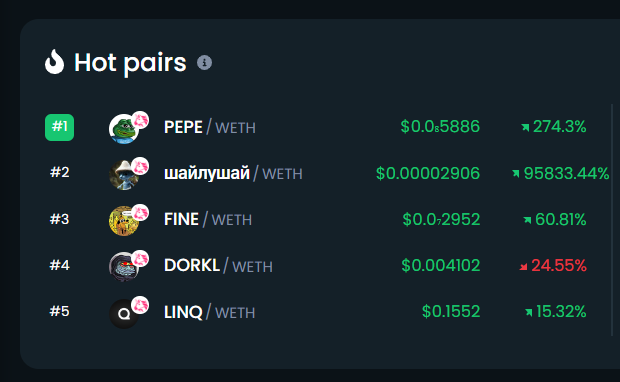620x382 pixels.
Task: Open the шайлушай / WETH pair
Action: pyautogui.click(x=233, y=173)
